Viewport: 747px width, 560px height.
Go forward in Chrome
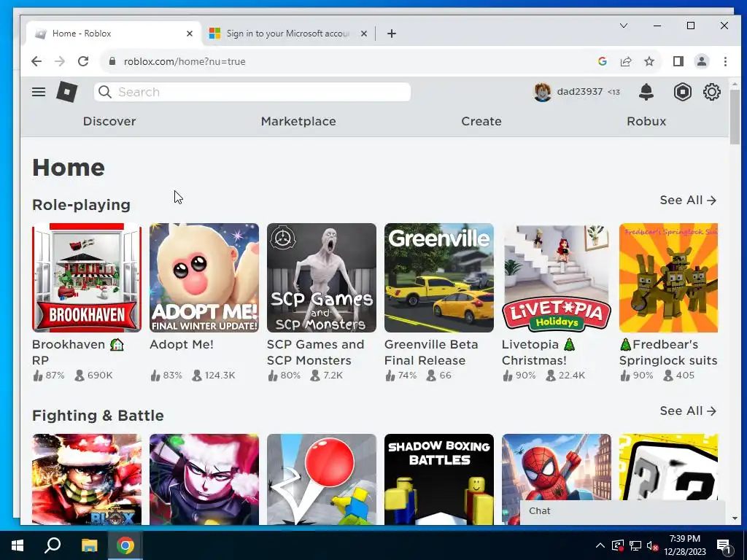pos(60,61)
